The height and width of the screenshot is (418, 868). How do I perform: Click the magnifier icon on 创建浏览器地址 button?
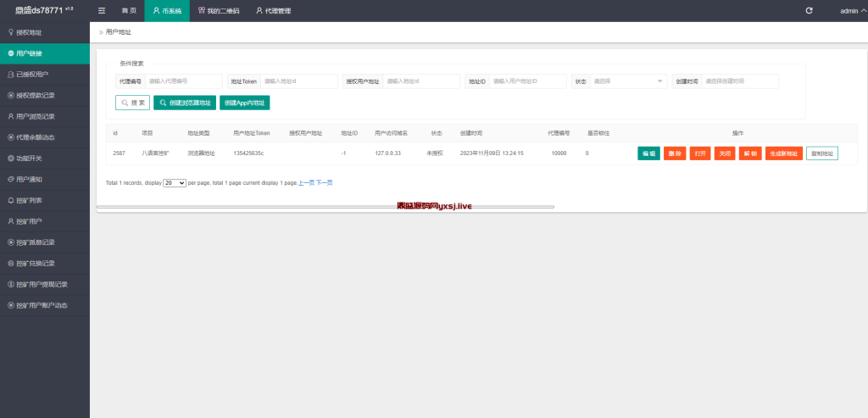pyautogui.click(x=163, y=103)
